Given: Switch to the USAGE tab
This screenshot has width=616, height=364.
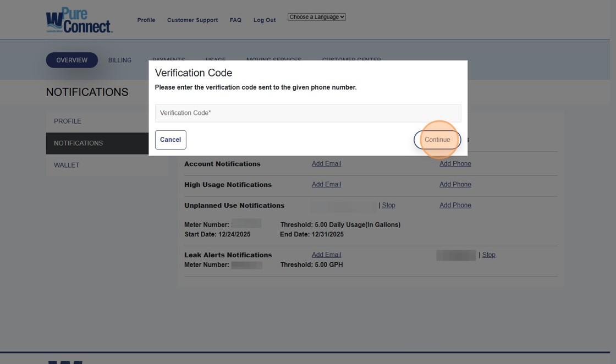Looking at the screenshot, I should [215, 60].
